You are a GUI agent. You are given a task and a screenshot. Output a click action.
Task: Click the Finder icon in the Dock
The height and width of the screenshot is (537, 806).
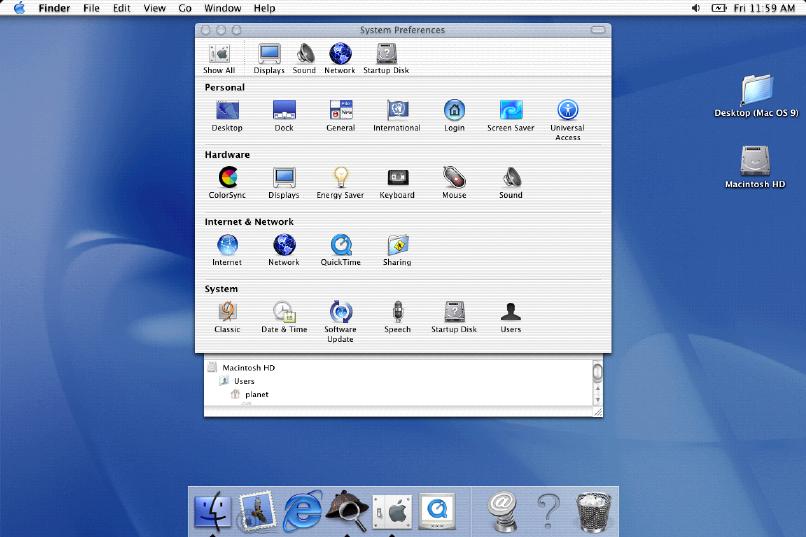[212, 510]
